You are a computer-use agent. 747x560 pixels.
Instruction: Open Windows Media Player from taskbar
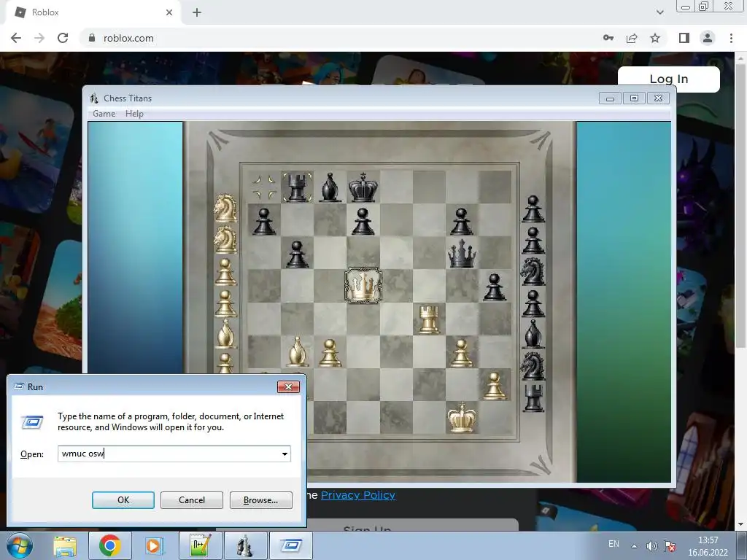[154, 545]
